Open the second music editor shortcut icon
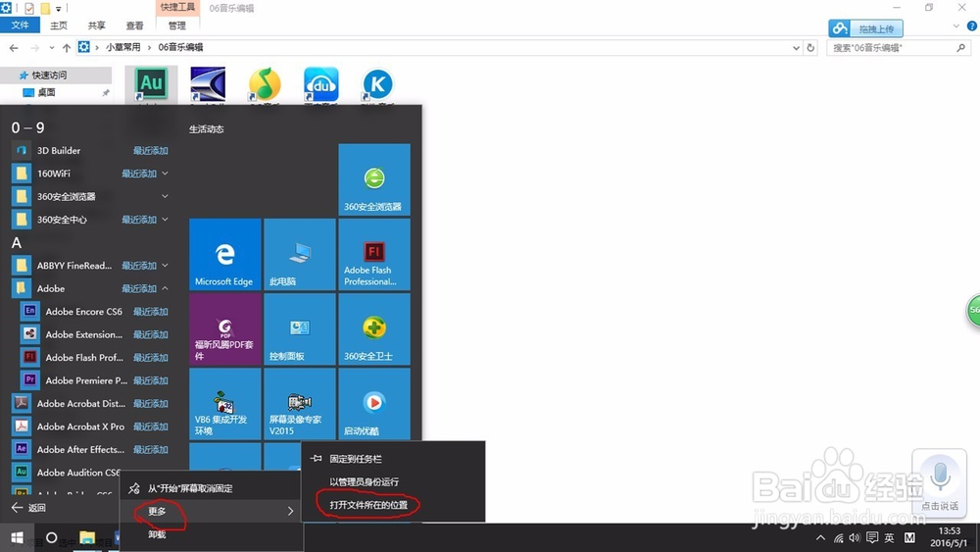 pyautogui.click(x=208, y=84)
